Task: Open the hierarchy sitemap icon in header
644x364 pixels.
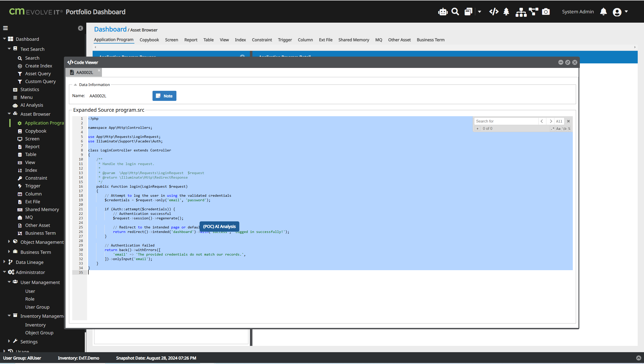Action: [521, 12]
